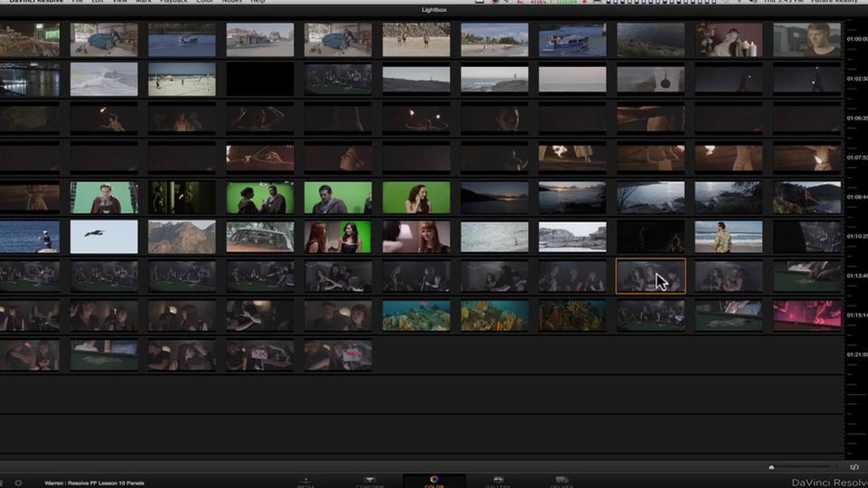
Task: Select the red car clip thumbnail
Action: [x=260, y=237]
